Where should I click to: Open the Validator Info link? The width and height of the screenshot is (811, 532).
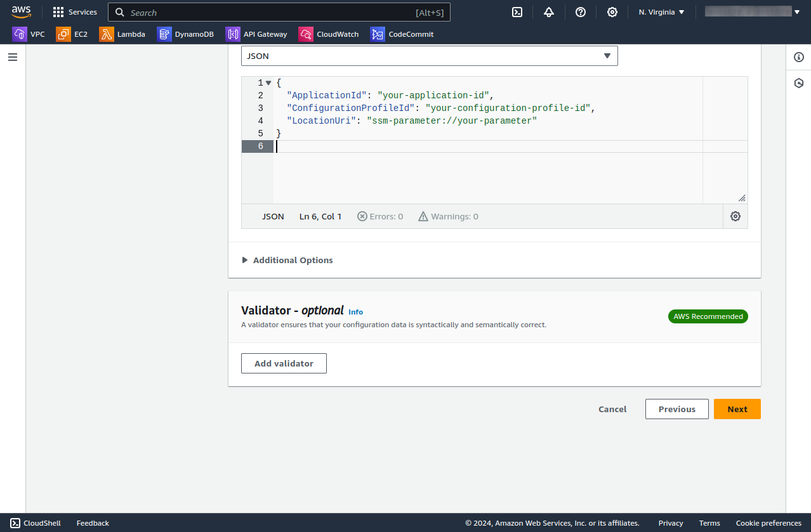[355, 312]
